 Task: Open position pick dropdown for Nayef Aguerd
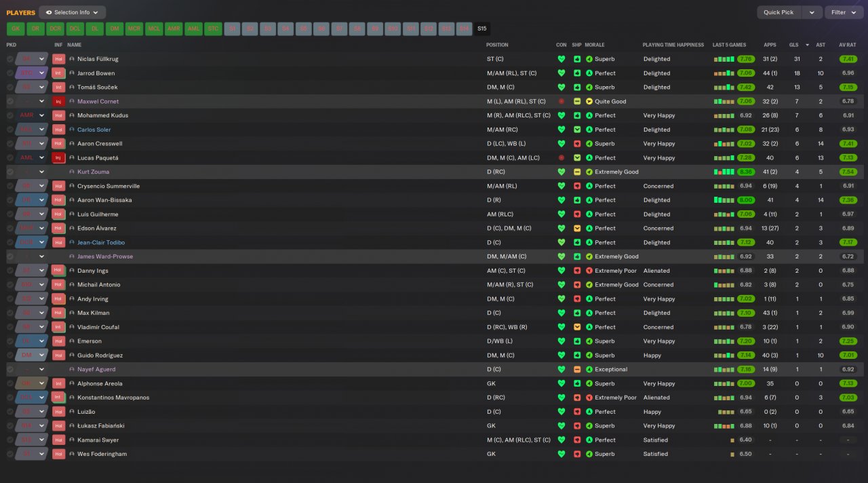41,370
